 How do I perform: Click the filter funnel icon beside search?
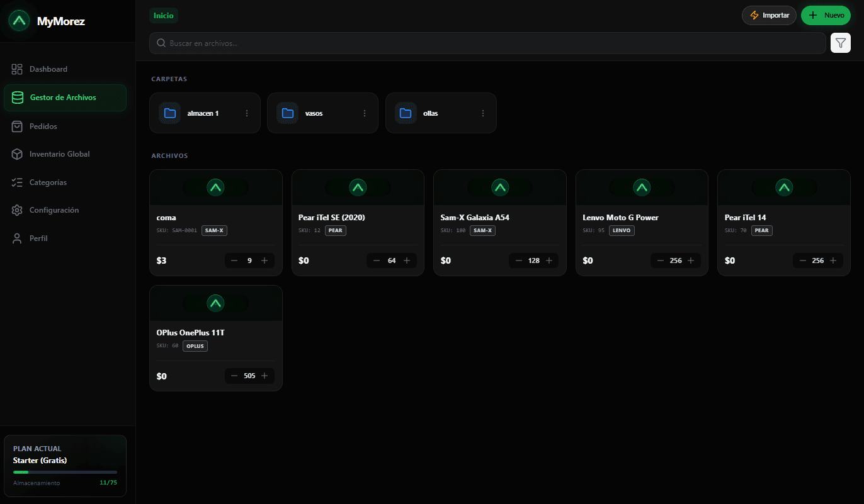pos(840,43)
